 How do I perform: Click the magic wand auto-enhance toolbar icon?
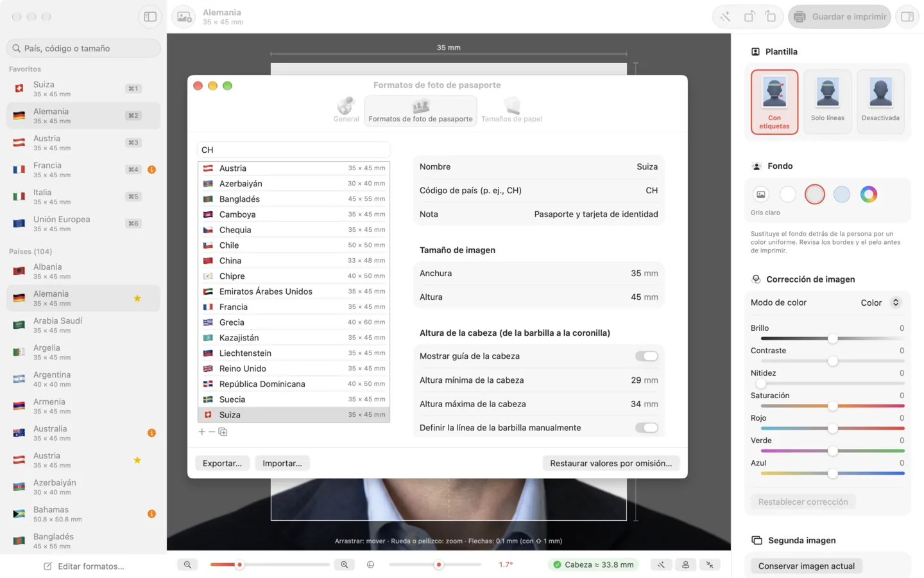pos(725,17)
